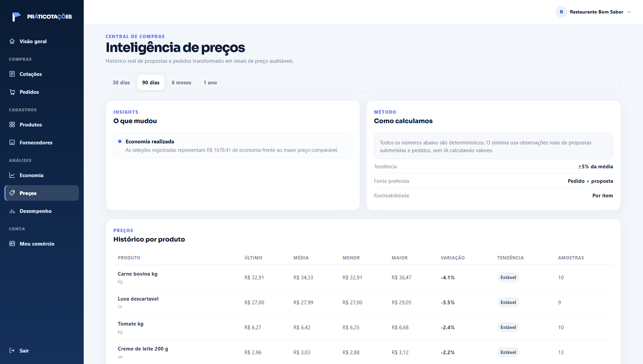Log out with Sair
The height and width of the screenshot is (364, 643).
tap(42, 351)
